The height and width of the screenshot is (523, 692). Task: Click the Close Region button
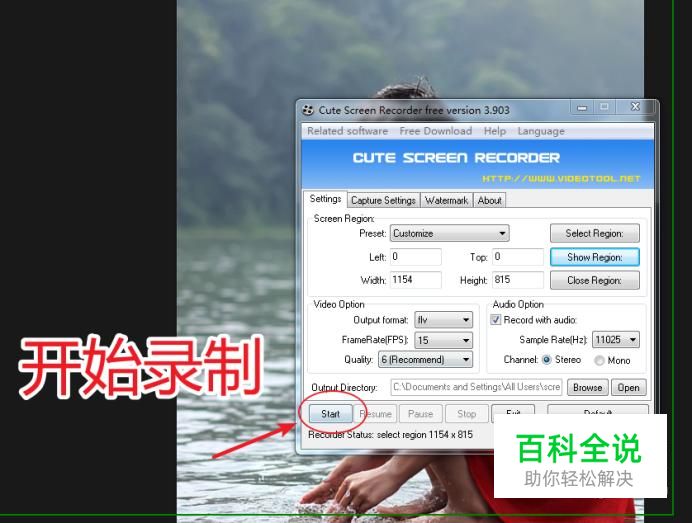point(594,280)
